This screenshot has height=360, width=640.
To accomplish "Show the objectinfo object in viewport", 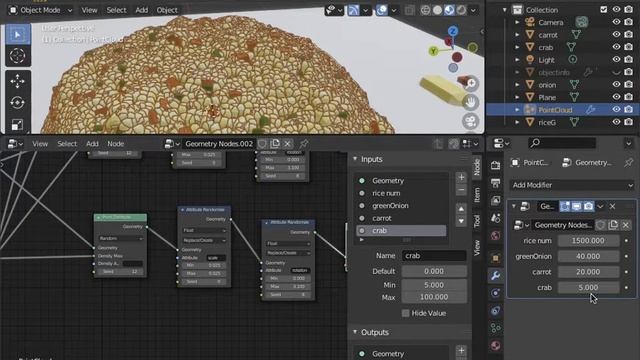I will (x=616, y=72).
